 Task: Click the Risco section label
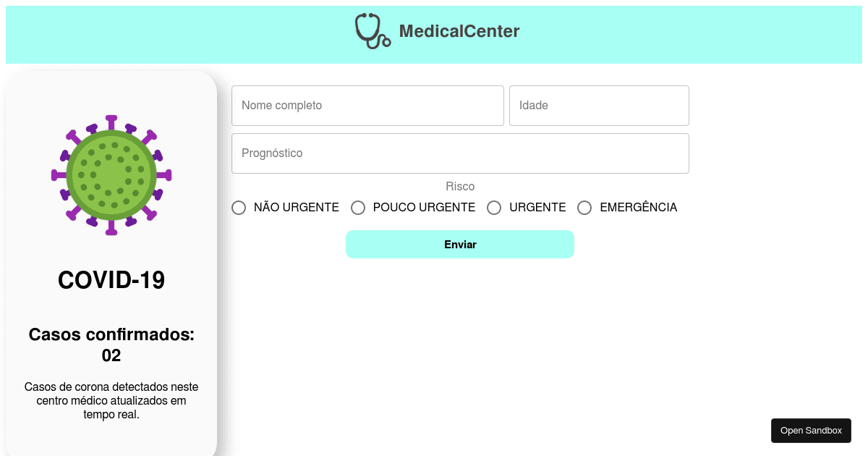[x=460, y=186]
